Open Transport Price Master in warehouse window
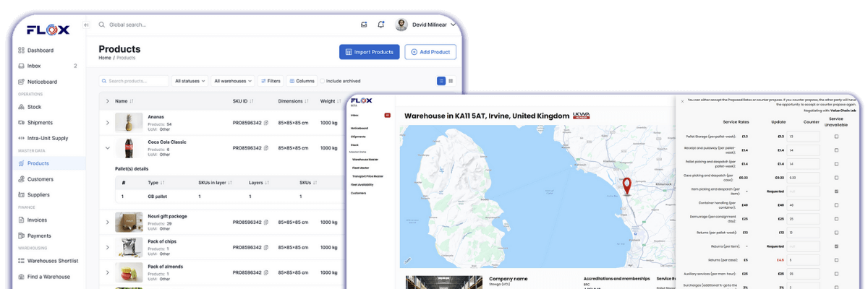The image size is (868, 289). (x=367, y=176)
